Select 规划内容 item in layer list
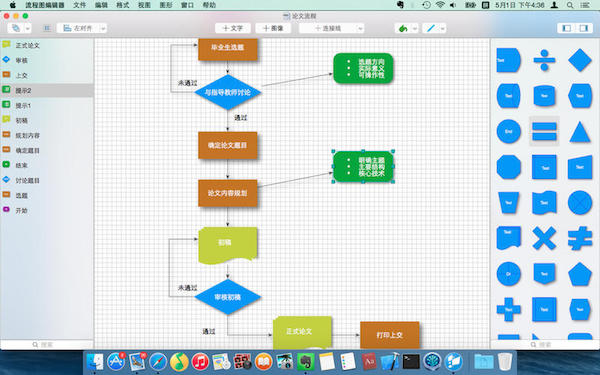The width and height of the screenshot is (600, 375). tap(47, 135)
